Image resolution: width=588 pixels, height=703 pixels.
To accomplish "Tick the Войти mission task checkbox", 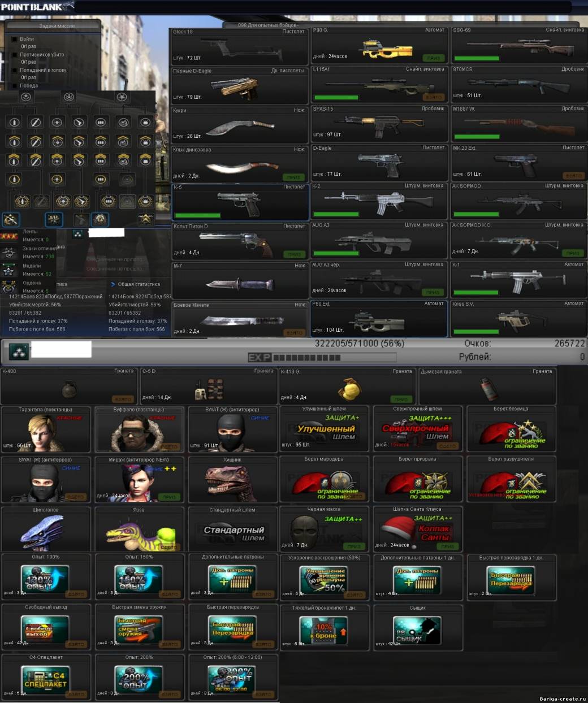I will tap(15, 40).
